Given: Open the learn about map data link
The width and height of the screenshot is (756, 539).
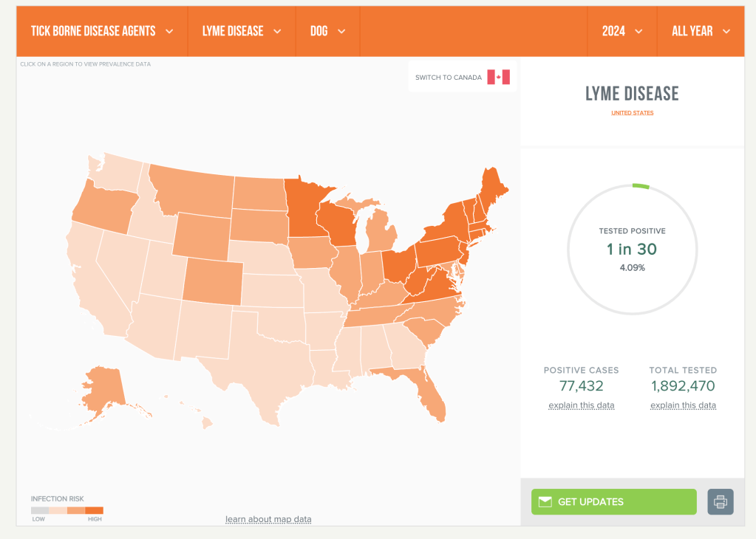Looking at the screenshot, I should 268,519.
